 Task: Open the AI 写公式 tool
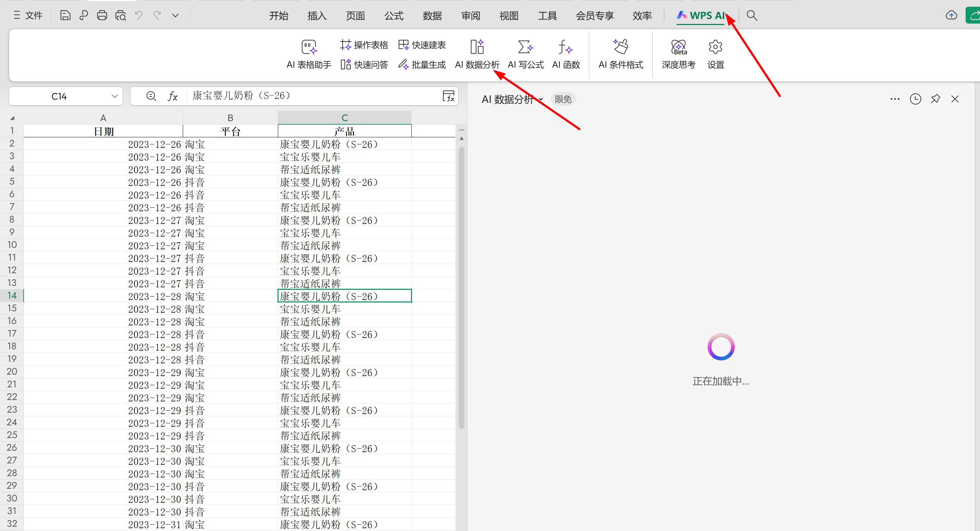(525, 47)
